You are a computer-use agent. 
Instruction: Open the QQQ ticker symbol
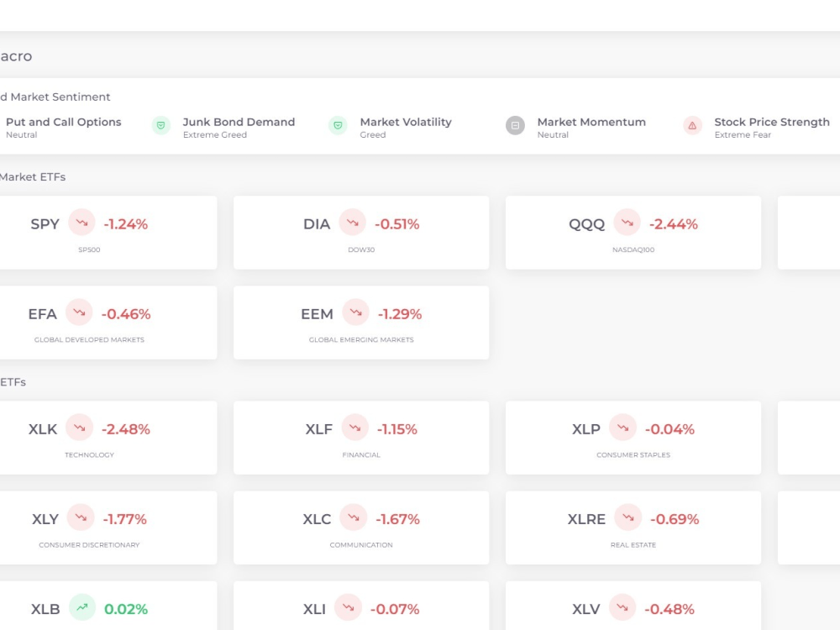586,224
